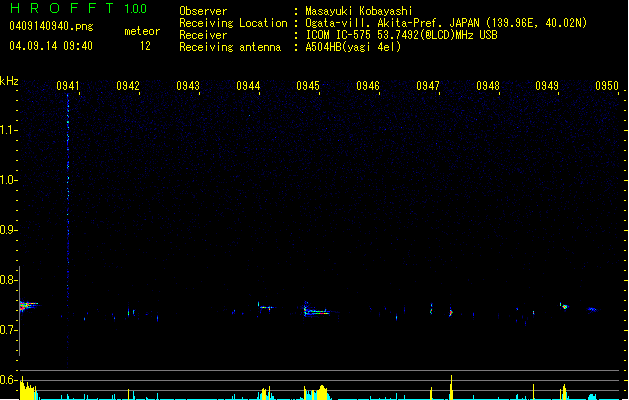Click the 0941 time marker
The image size is (629, 400).
click(68, 86)
